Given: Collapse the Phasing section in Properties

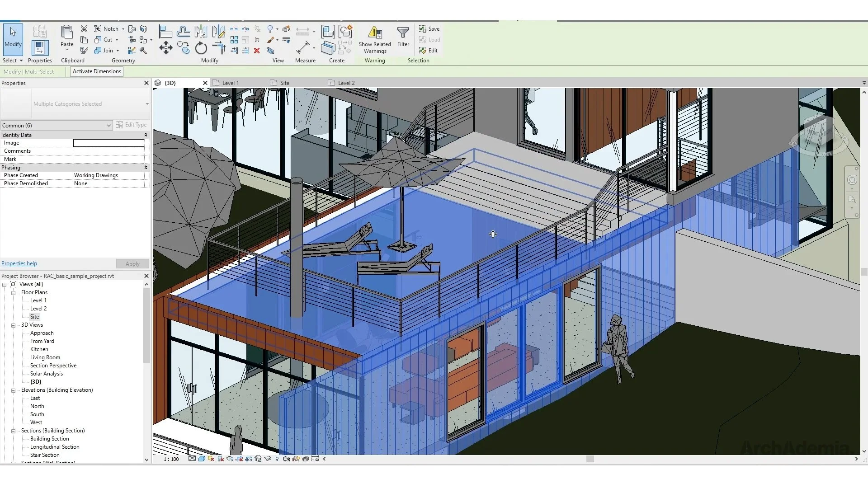Looking at the screenshot, I should coord(146,167).
